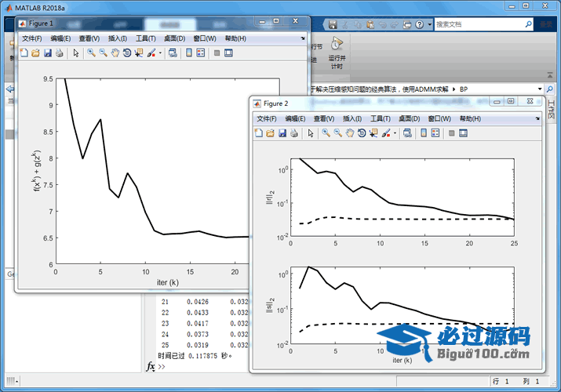
Task: Click the 运行并计时 button in MATLAB ribbon
Action: 337,53
